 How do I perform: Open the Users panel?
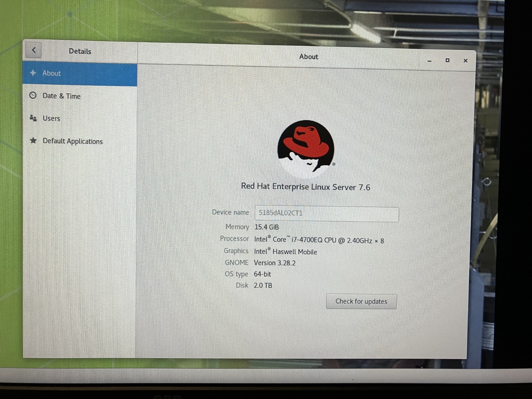[x=80, y=118]
